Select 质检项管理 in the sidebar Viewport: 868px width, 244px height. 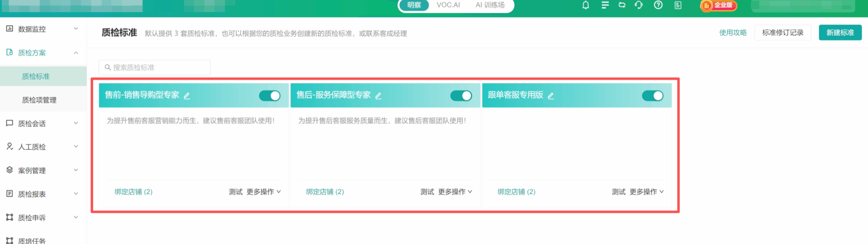43,100
